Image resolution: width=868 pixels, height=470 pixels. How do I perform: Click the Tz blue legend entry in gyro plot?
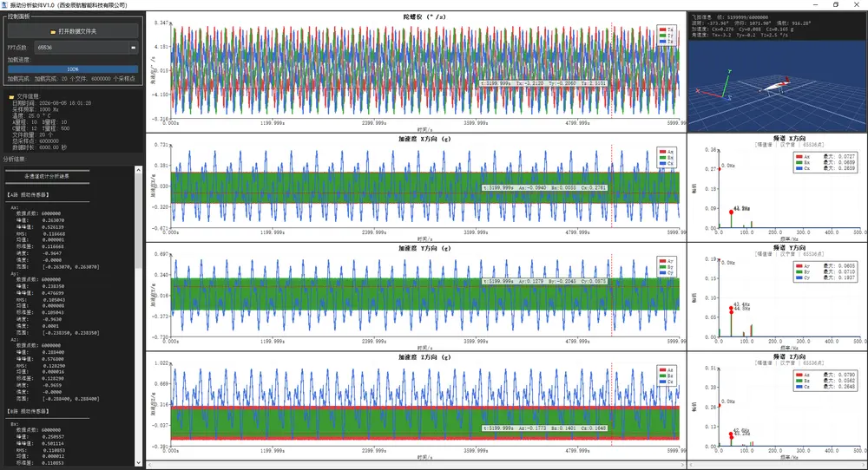667,42
